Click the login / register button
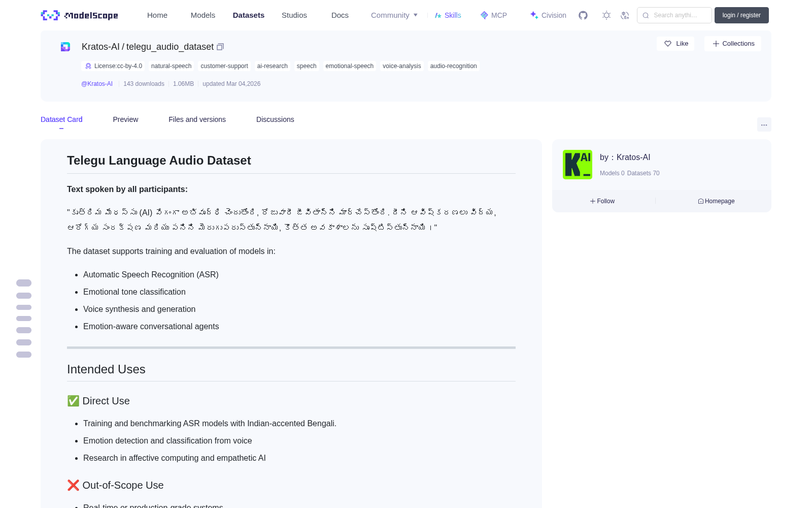812x508 pixels. tap(741, 15)
